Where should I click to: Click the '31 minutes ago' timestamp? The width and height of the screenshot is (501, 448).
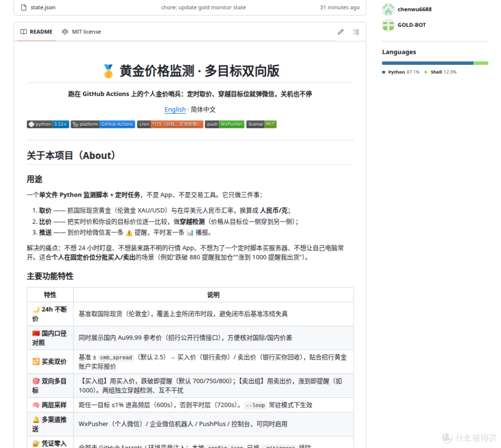click(340, 7)
